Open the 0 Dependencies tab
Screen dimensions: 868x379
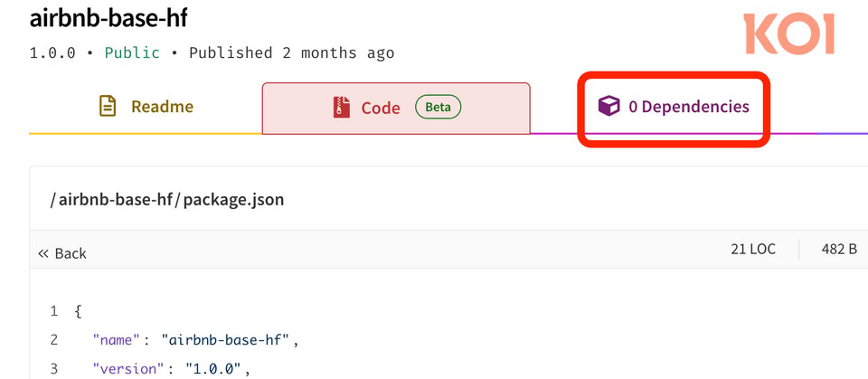pos(688,107)
